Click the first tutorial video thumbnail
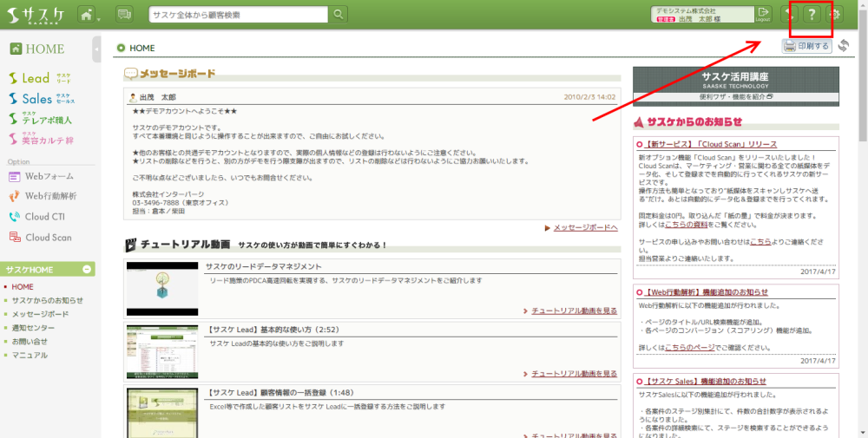The image size is (868, 438). click(161, 288)
